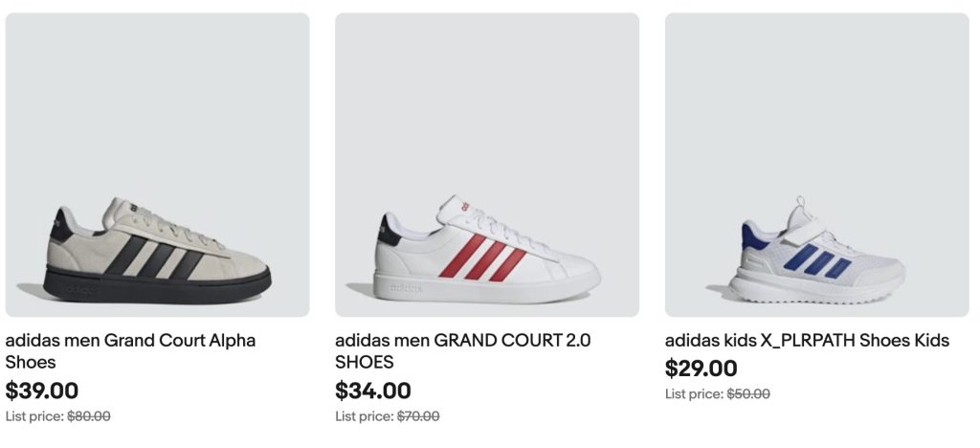Click the crossed-out $50.00 list price
The height and width of the screenshot is (448, 980).
coord(748,393)
